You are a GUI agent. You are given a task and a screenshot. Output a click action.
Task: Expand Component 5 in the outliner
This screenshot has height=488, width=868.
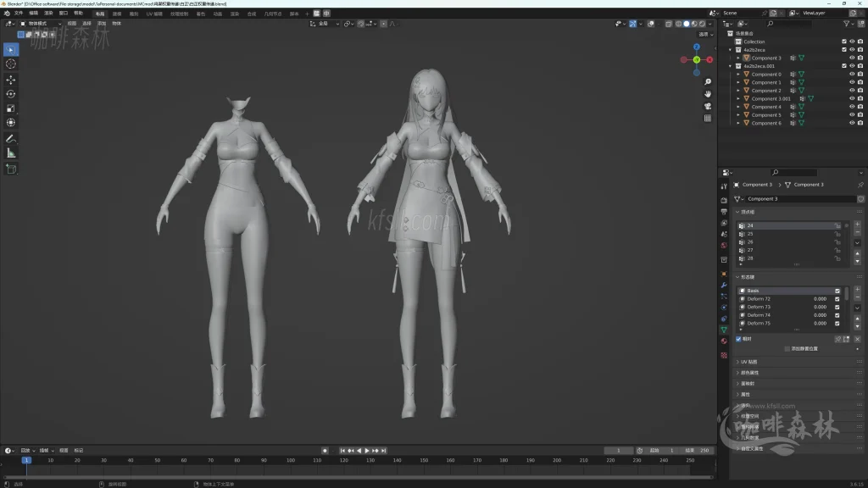click(x=738, y=115)
